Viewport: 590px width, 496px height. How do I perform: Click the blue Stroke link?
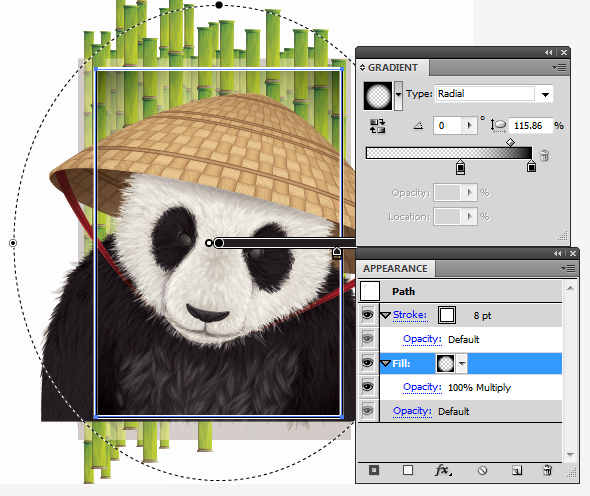point(410,315)
